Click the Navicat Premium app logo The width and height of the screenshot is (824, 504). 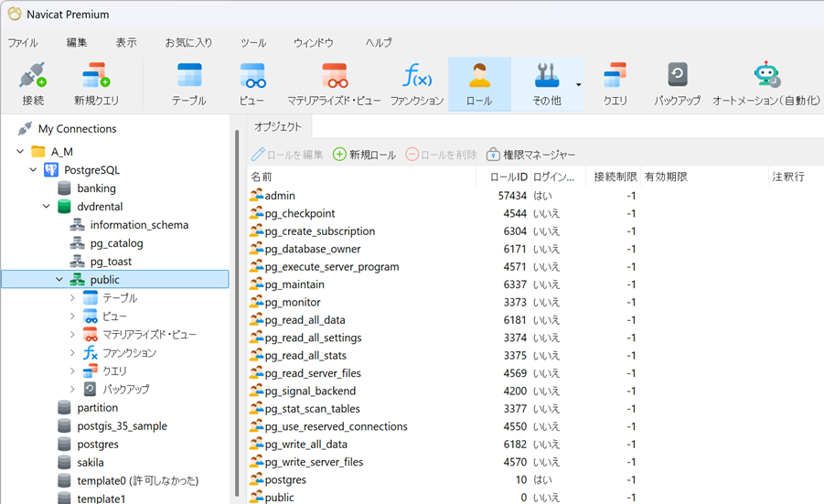pyautogui.click(x=15, y=15)
